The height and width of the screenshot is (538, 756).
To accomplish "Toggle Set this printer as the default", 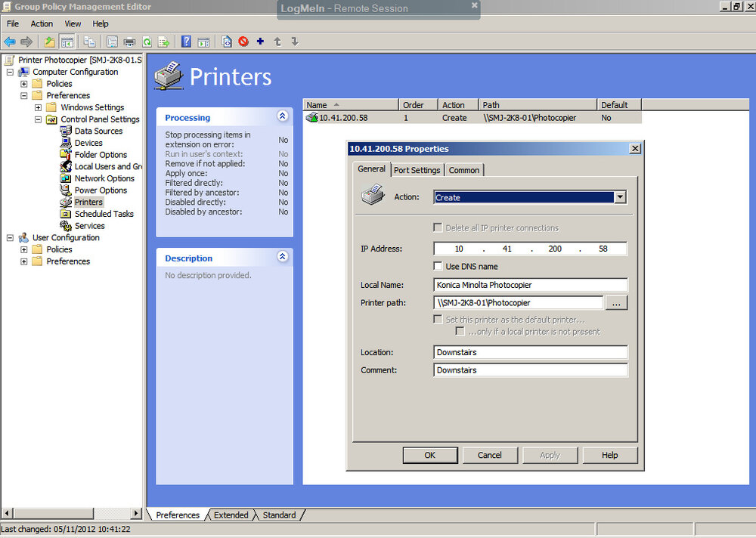I will click(x=436, y=319).
